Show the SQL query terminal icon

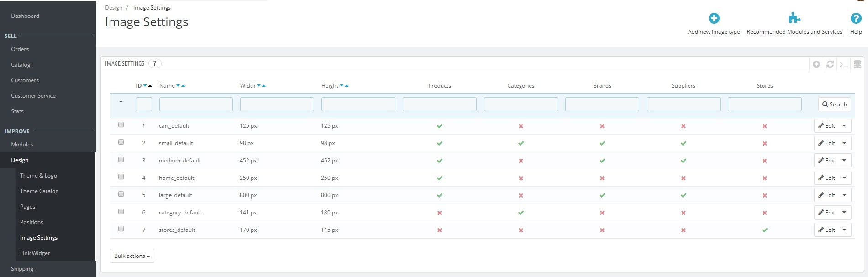pyautogui.click(x=844, y=64)
